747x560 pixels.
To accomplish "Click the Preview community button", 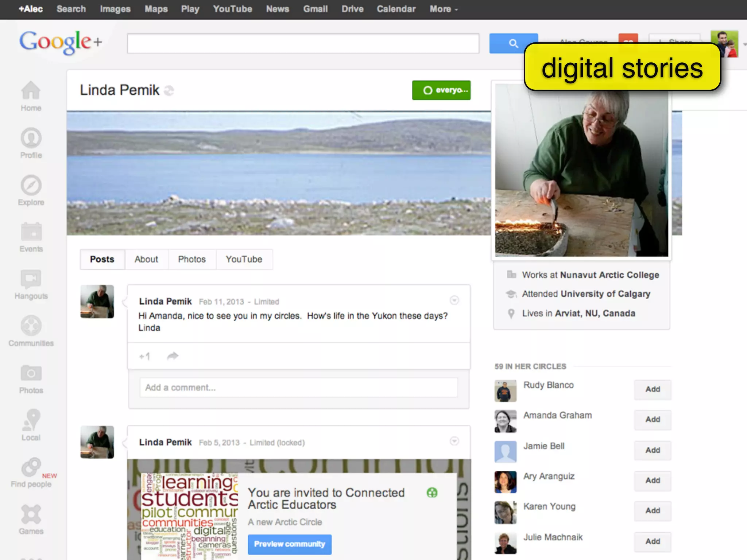I will [290, 544].
